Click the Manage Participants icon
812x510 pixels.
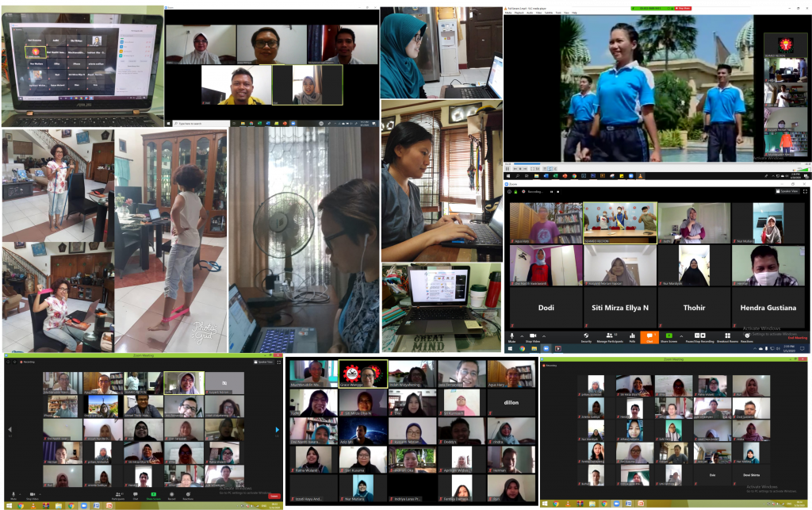pyautogui.click(x=609, y=337)
